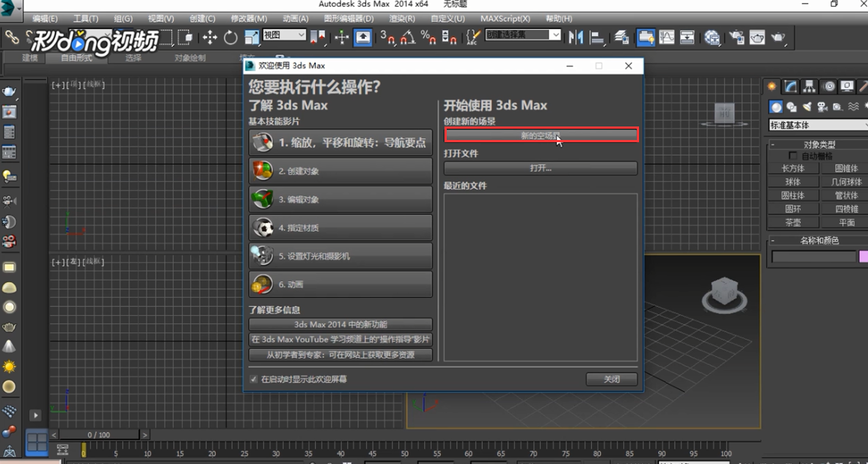Click the 打开... file button
This screenshot has width=868, height=464.
coord(540,168)
